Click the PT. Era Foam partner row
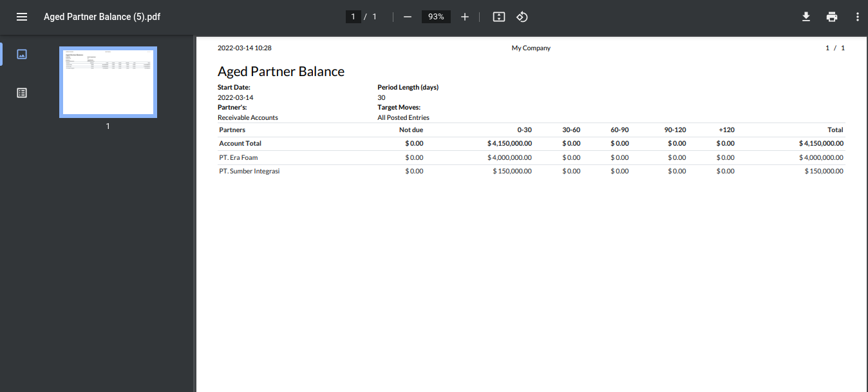This screenshot has height=392, width=868. (238, 157)
